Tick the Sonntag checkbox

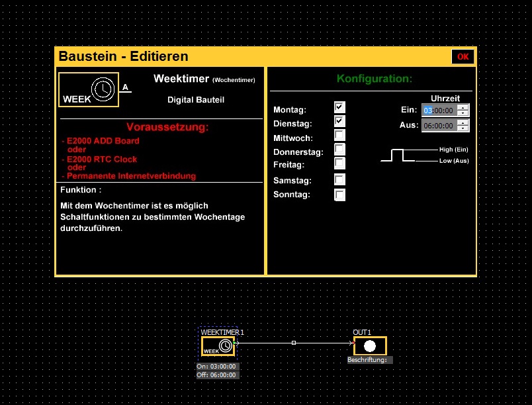tap(339, 195)
